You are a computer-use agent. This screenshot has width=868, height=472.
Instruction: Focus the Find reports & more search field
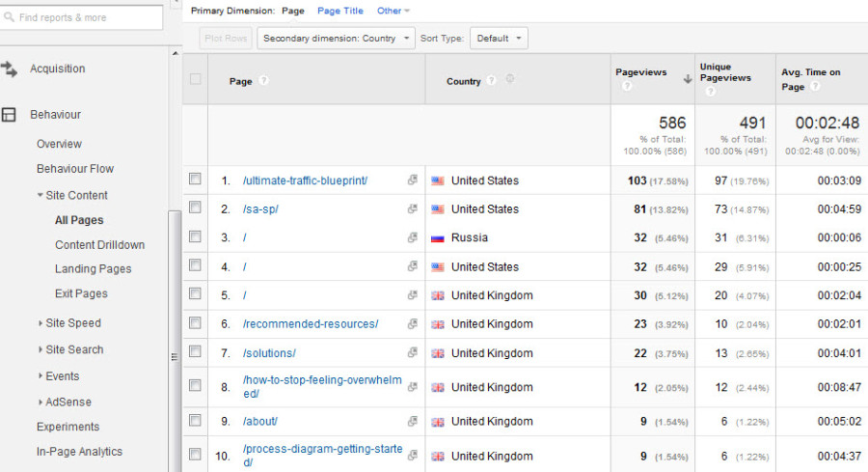[x=82, y=17]
